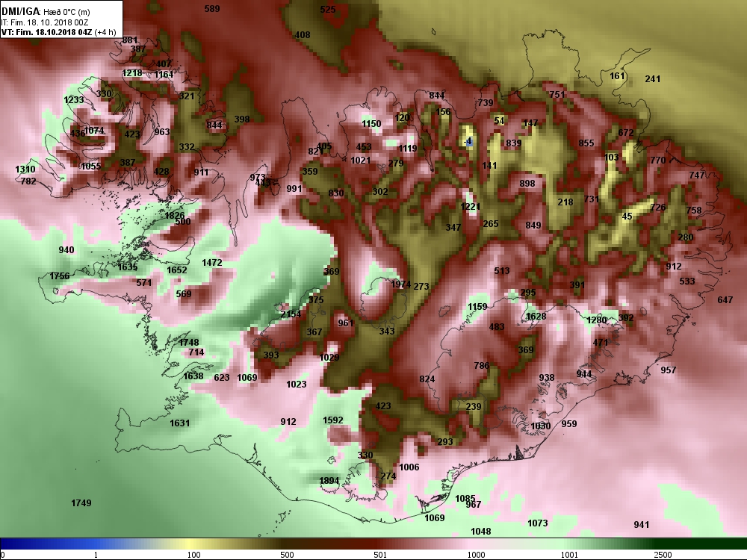
Task: Click the 647 height value
Action: coord(725,299)
